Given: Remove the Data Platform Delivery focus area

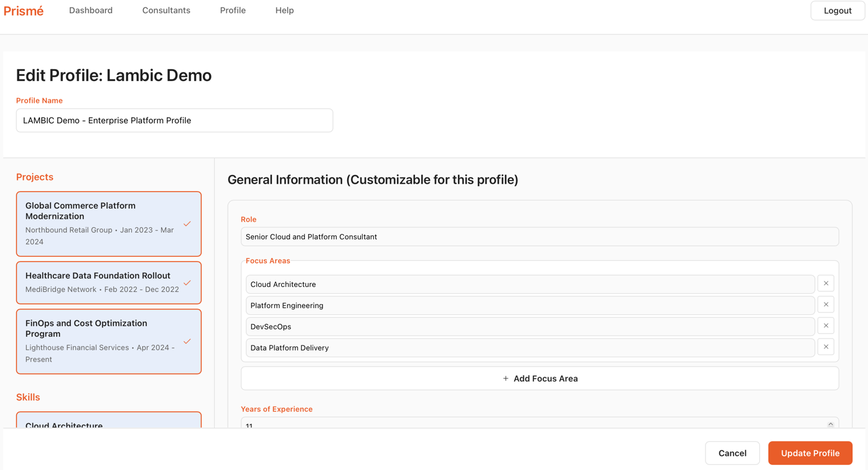Looking at the screenshot, I should (x=826, y=347).
